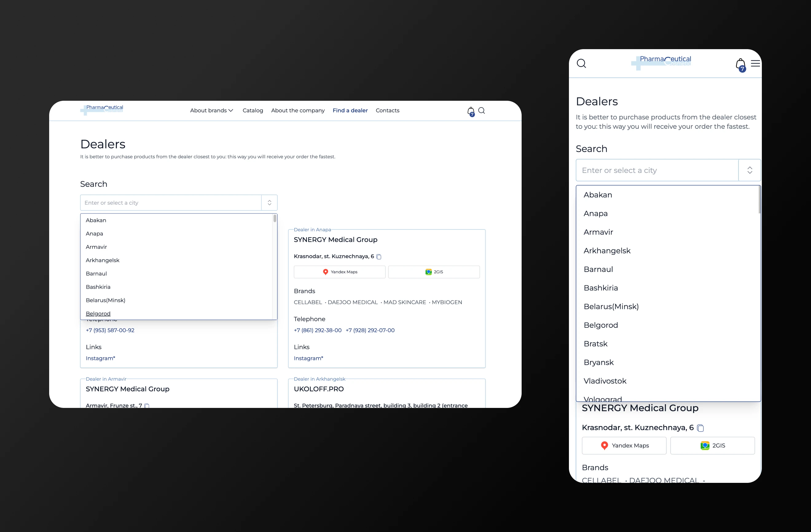Viewport: 811px width, 532px height.
Task: Copy the Armavir, Frunze st., 7 address
Action: pos(147,405)
